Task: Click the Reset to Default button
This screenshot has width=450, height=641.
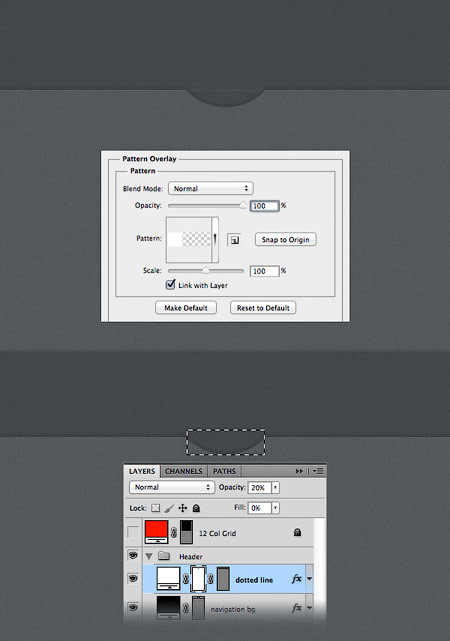Action: [263, 308]
